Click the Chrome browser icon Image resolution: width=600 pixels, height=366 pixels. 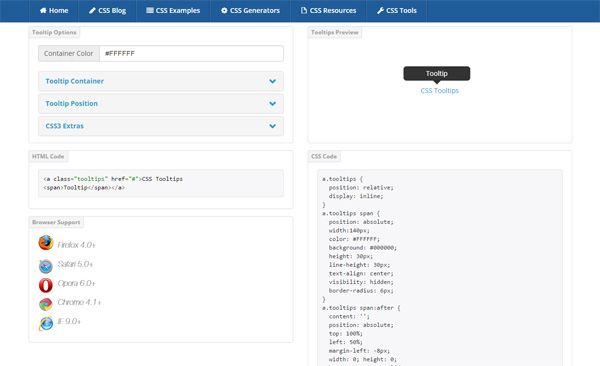tap(46, 304)
